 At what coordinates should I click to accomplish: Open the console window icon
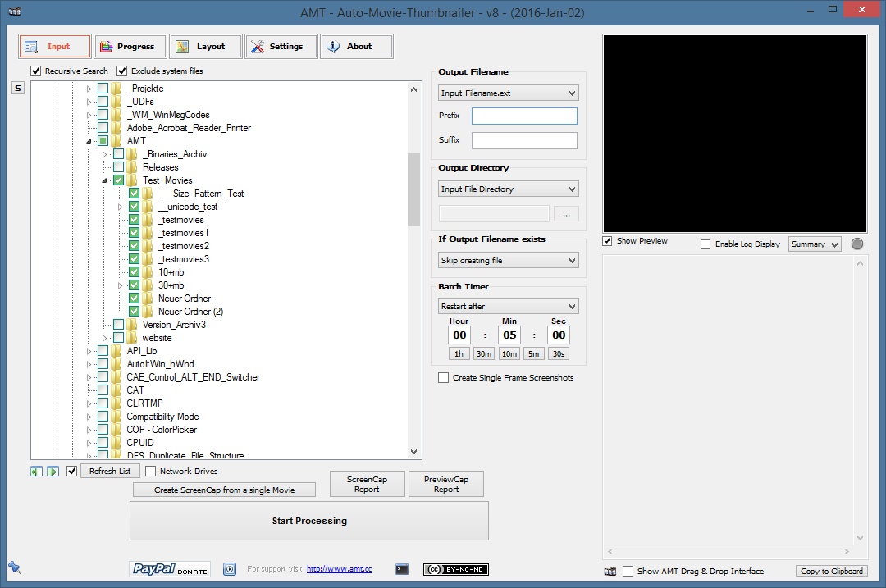pos(401,568)
